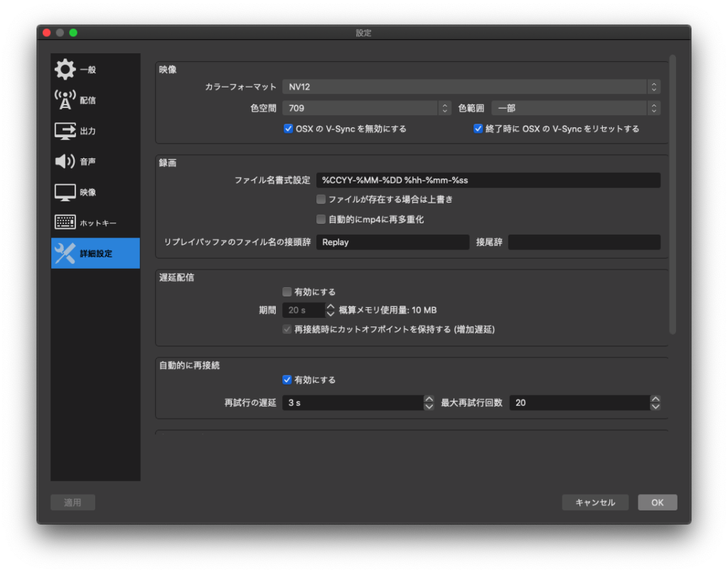Open the 色範囲 一部 dropdown
This screenshot has height=573, width=728.
pyautogui.click(x=576, y=108)
